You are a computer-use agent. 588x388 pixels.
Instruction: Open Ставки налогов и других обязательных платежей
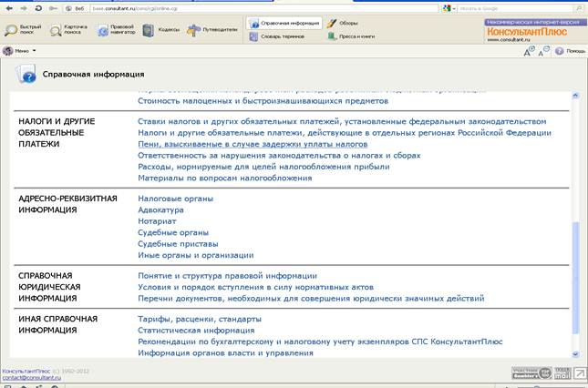click(342, 121)
